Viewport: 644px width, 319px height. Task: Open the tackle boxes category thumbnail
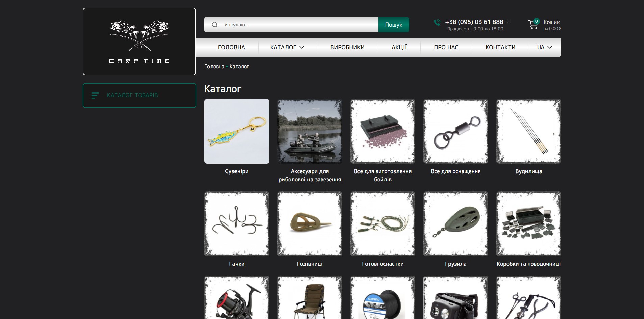point(529,224)
